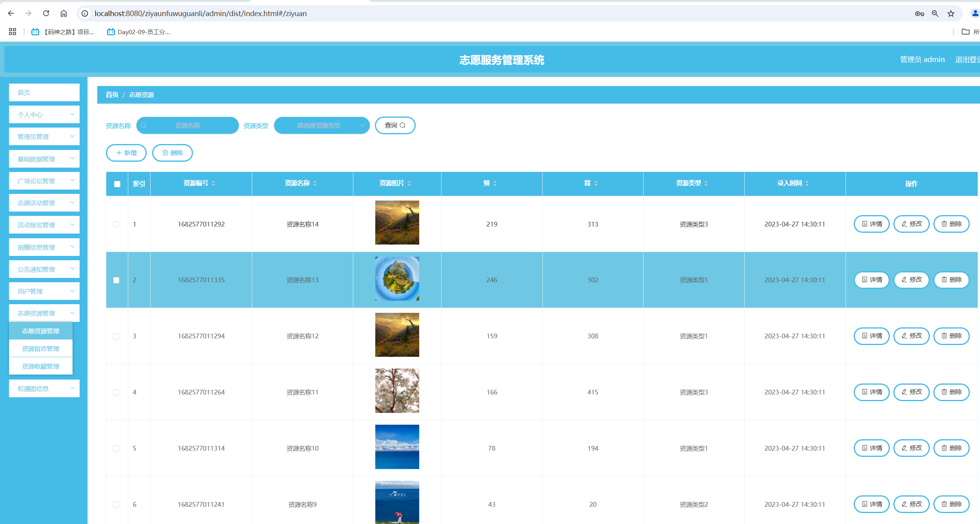Open 资源收藏管理 submenu item
980x524 pixels.
point(41,366)
